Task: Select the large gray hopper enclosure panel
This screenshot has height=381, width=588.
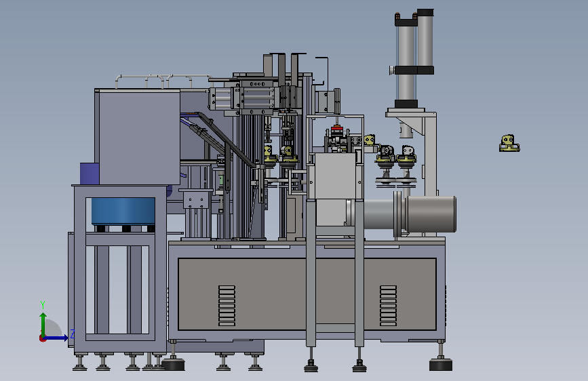Action: [140, 137]
